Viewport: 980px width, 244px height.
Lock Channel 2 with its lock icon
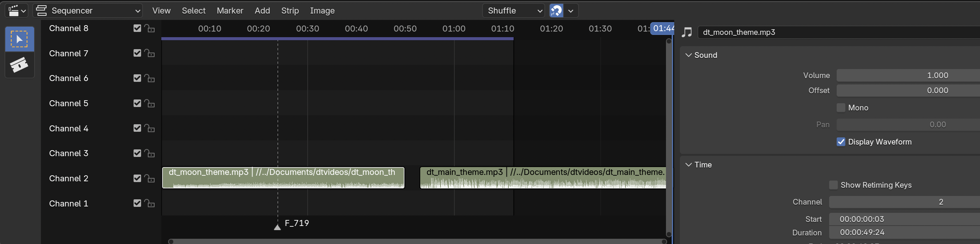coord(149,179)
